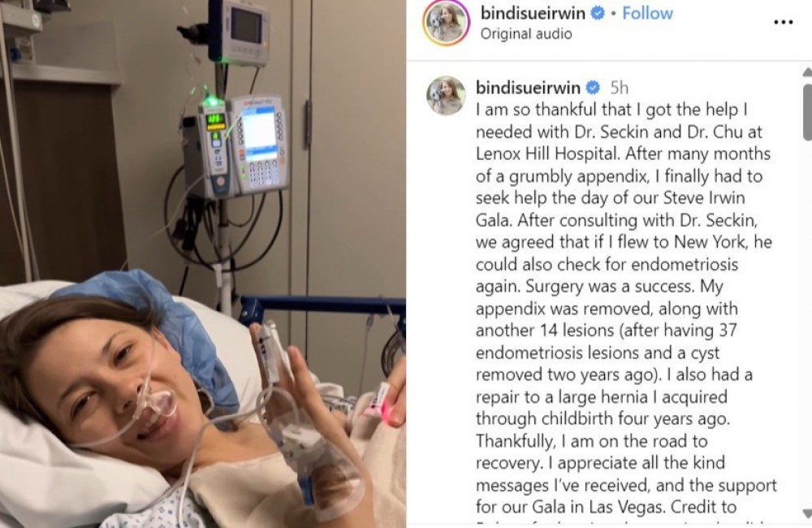This screenshot has width=812, height=528.
Task: Click the verified badge next to the caption username
Action: tap(593, 88)
